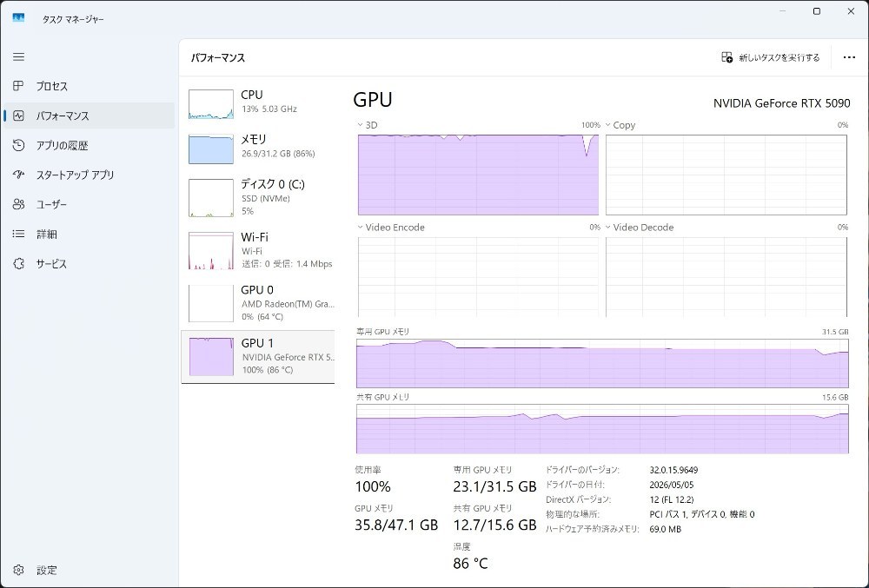Click the 100% (86 °C) GPU 1 status
The image size is (869, 588).
point(268,370)
